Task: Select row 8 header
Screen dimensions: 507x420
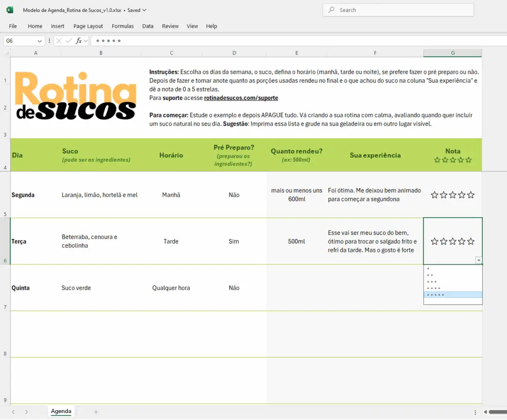Action: pos(5,334)
